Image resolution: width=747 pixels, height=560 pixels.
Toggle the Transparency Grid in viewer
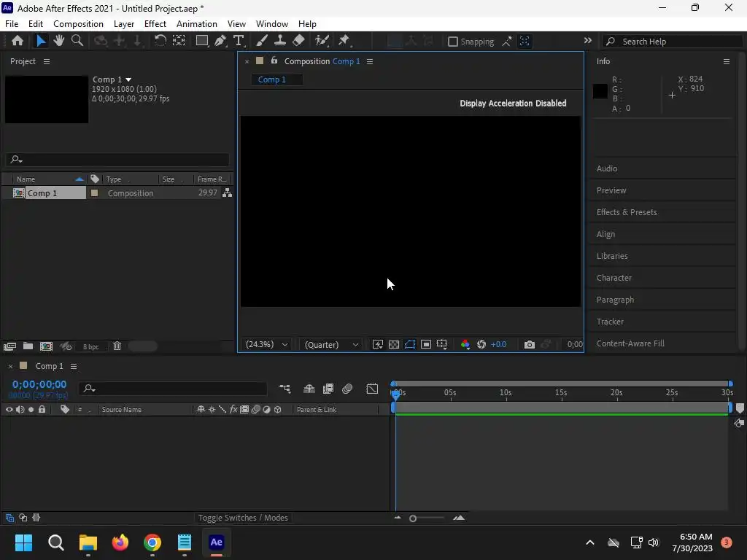tap(394, 344)
